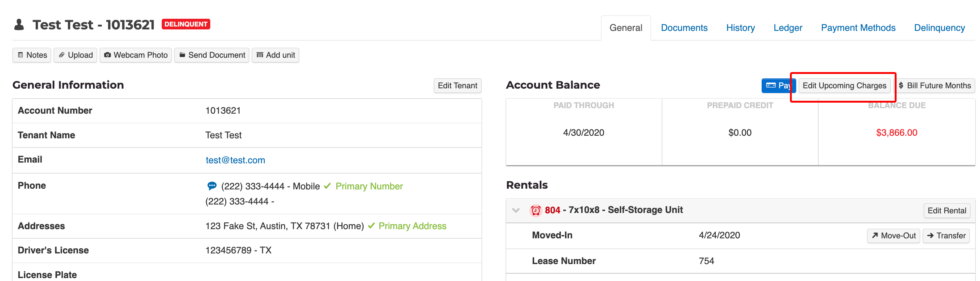Open Notes for this tenant
The width and height of the screenshot is (980, 281).
click(x=32, y=55)
